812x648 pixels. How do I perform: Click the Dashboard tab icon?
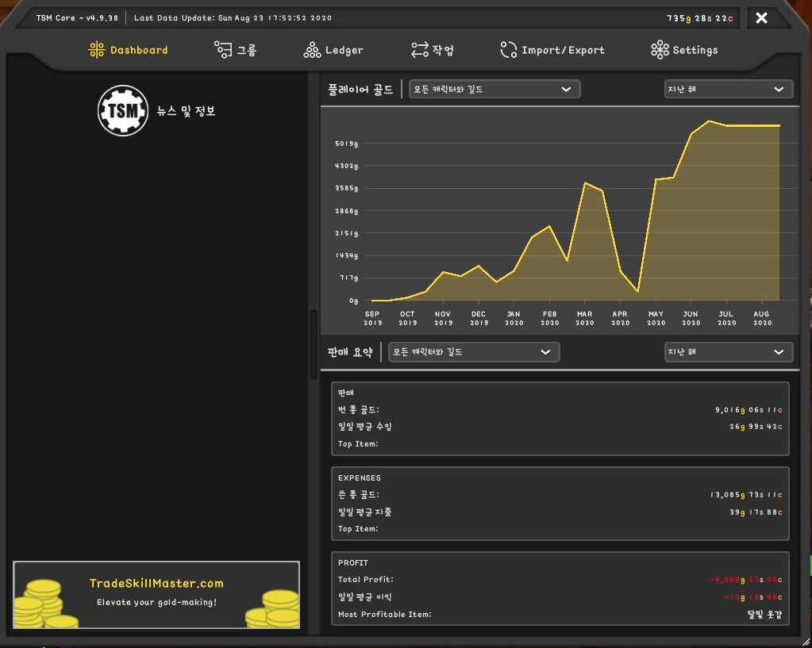tap(97, 50)
